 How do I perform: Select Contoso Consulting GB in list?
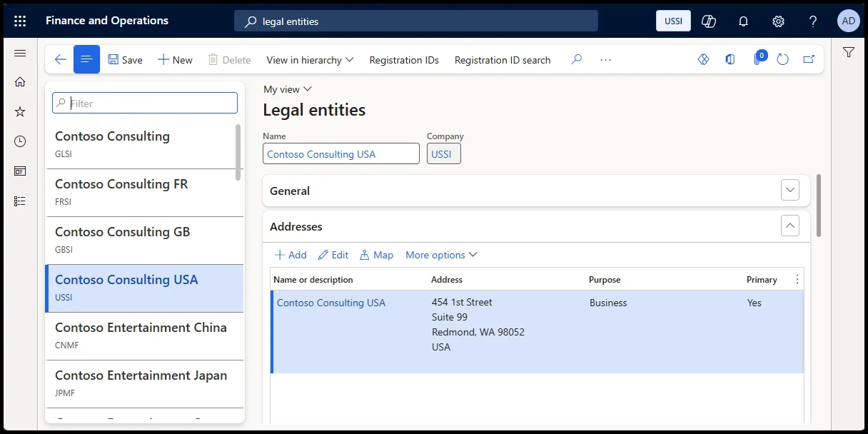(x=144, y=241)
